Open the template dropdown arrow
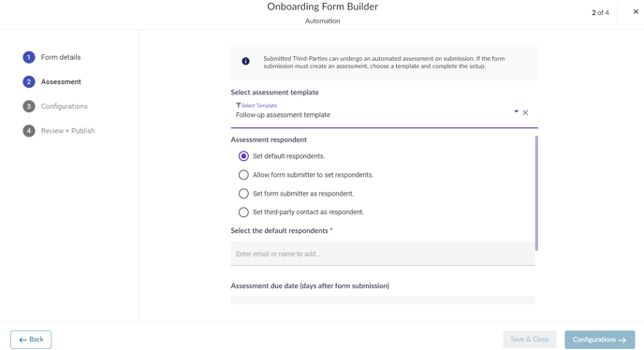The width and height of the screenshot is (644, 350). (517, 111)
